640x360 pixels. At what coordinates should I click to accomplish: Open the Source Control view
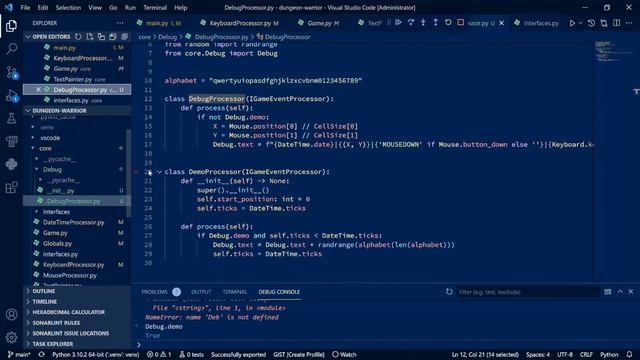point(11,72)
